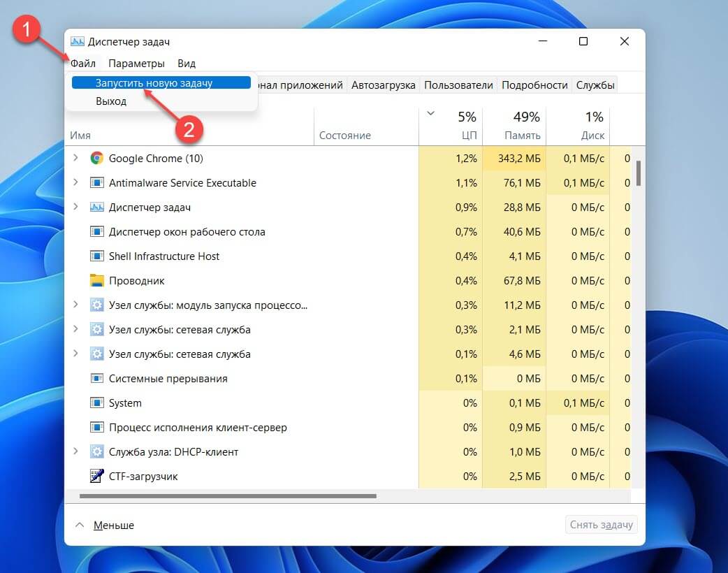The height and width of the screenshot is (573, 728).
Task: Click the Снять задачу button
Action: tap(602, 525)
